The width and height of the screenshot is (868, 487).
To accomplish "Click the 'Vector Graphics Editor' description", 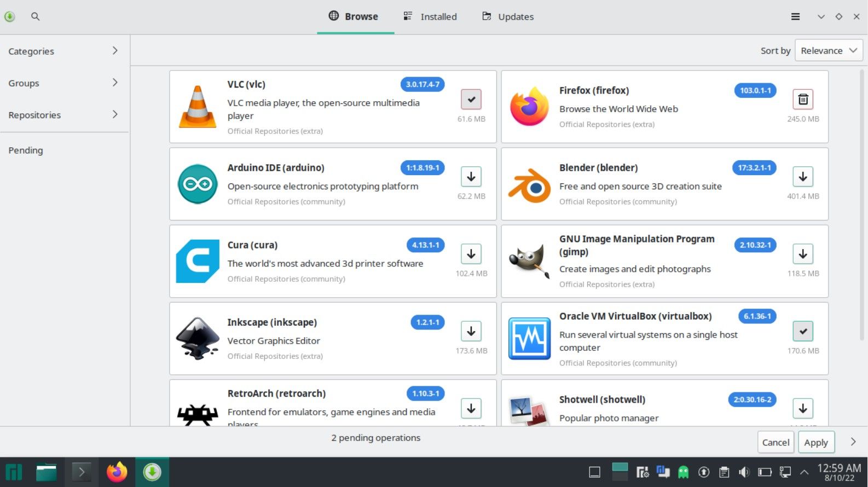I will 274,341.
